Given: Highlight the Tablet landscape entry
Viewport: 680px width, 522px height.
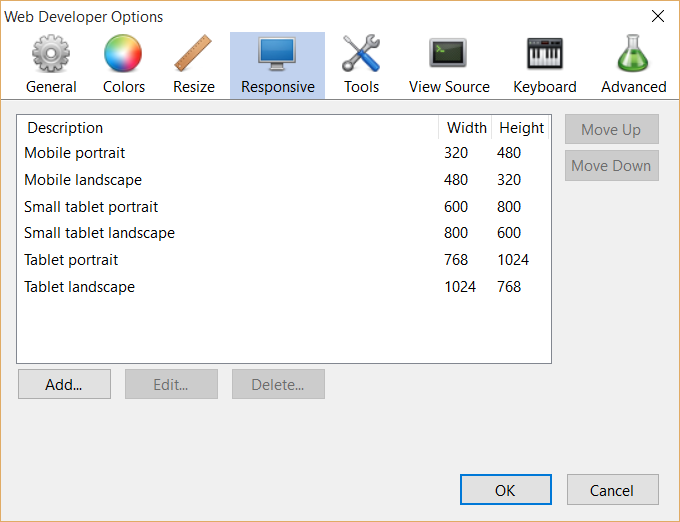Looking at the screenshot, I should 284,287.
